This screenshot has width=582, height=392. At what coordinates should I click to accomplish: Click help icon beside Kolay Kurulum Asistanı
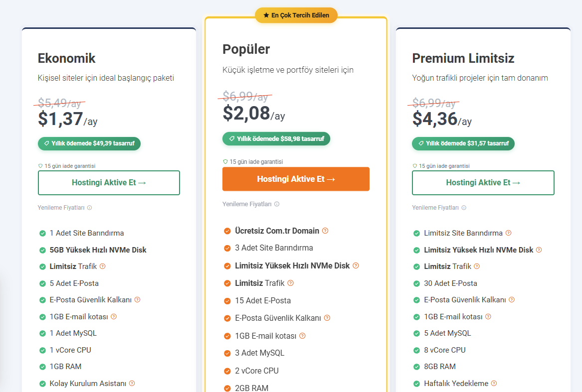pos(132,384)
